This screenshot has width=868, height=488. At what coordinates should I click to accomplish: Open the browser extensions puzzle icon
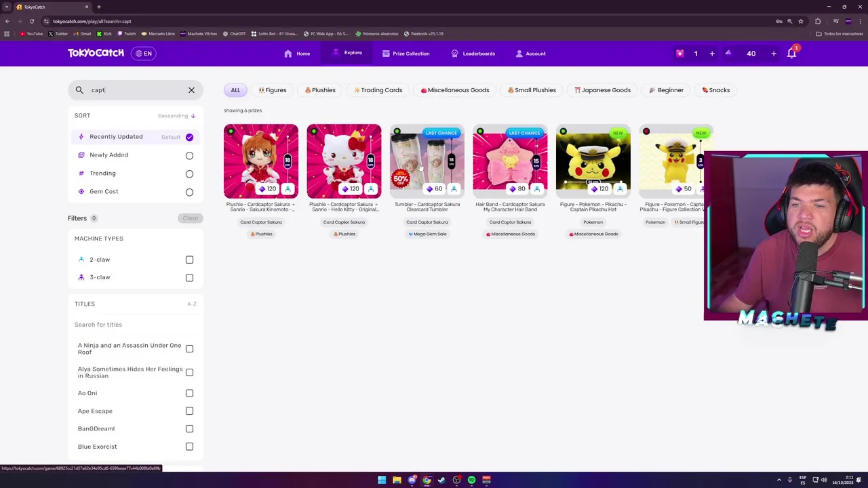pos(818,21)
